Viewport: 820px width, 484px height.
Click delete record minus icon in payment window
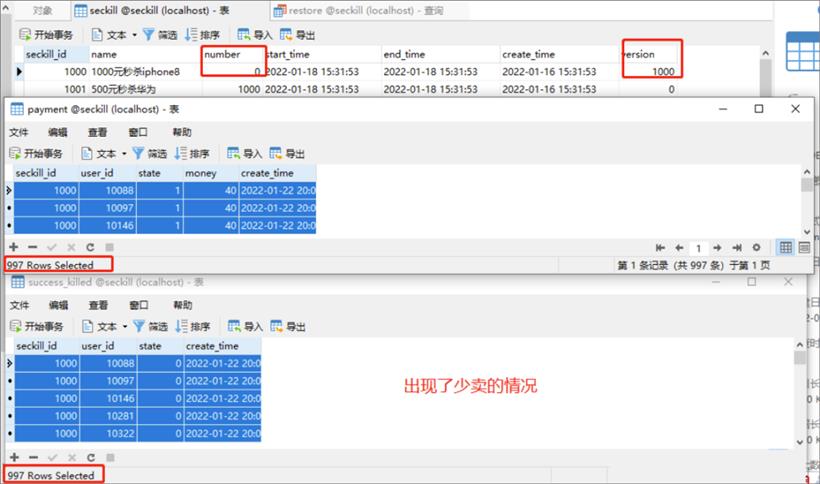coord(32,247)
